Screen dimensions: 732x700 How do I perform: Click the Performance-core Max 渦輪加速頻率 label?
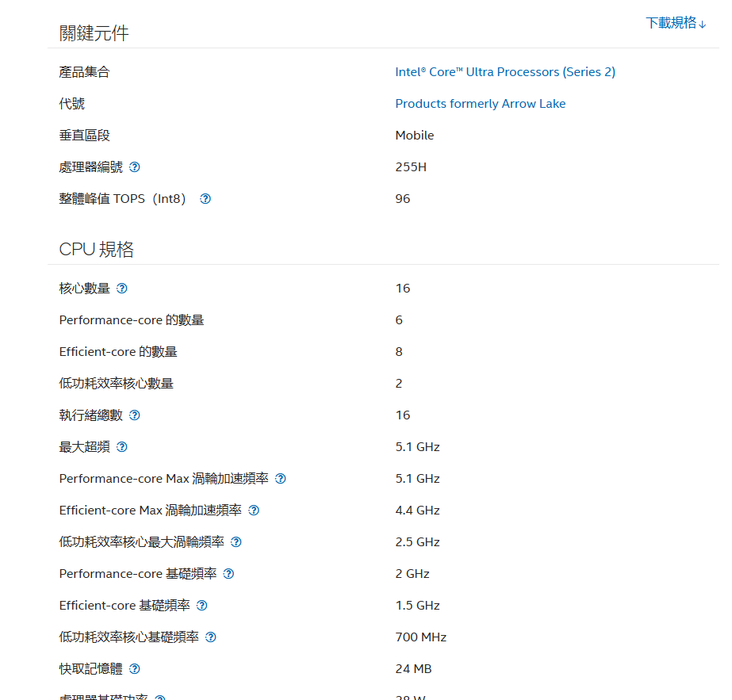tap(164, 479)
